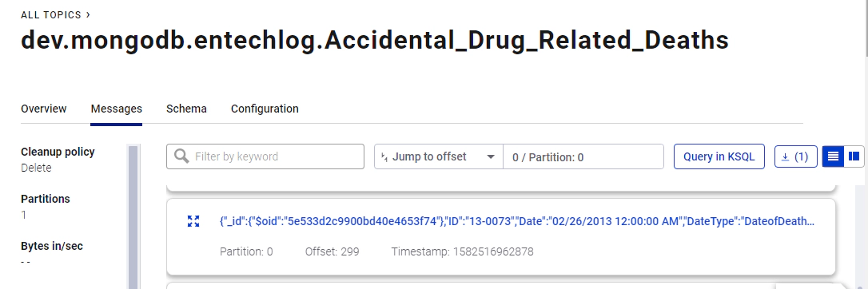Click the jump icon beside Jump to offset
The image size is (868, 289).
point(384,157)
